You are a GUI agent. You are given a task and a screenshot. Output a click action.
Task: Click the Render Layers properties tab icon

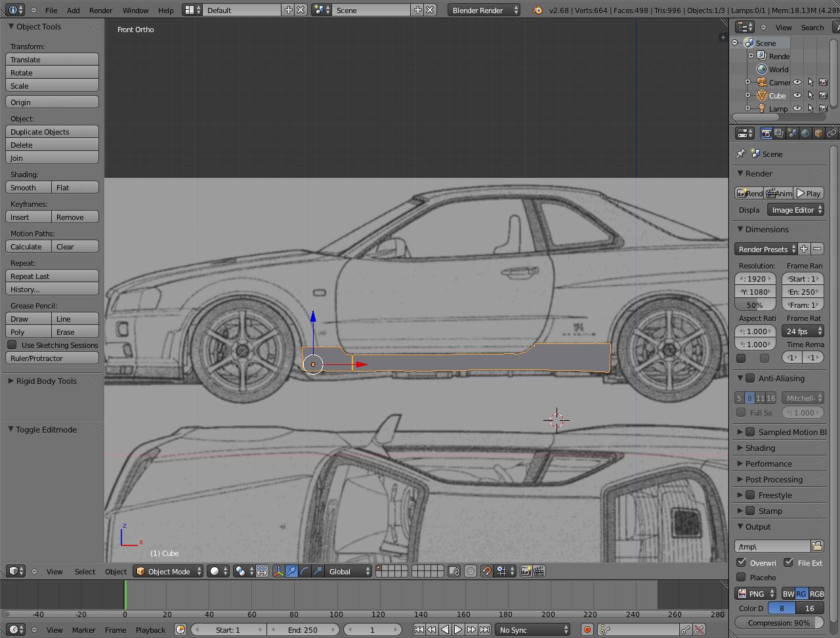[779, 133]
